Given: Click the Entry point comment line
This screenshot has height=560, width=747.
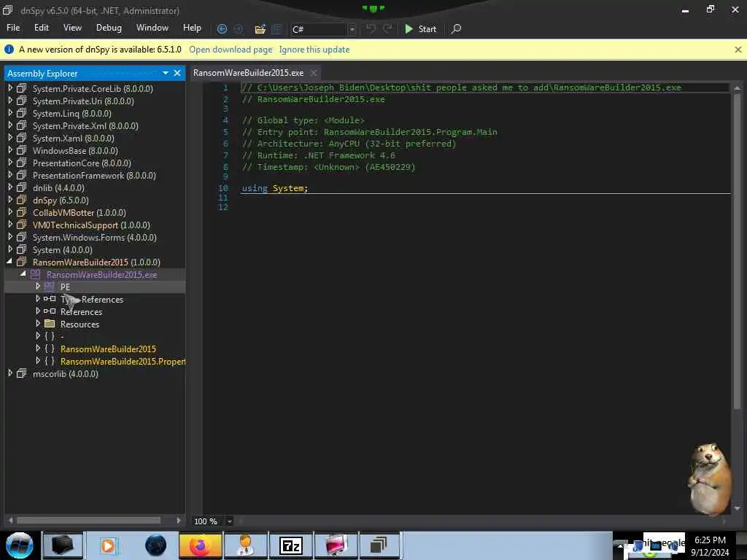Looking at the screenshot, I should (369, 132).
